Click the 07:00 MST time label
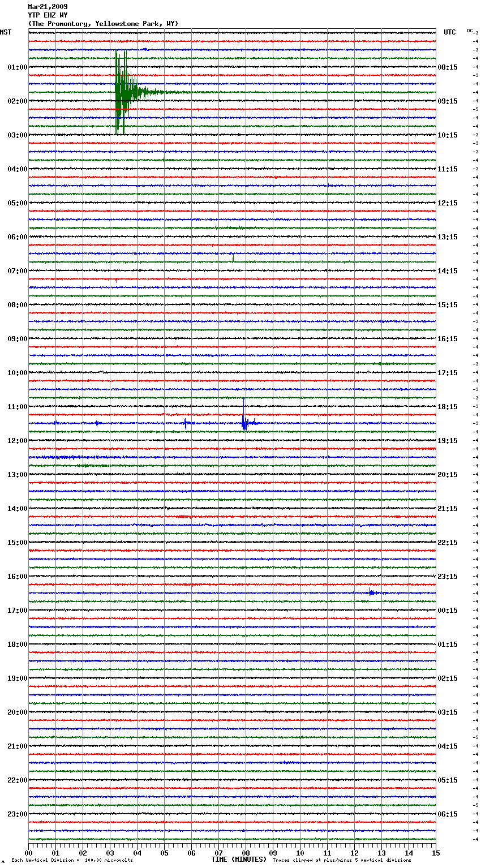This screenshot has width=481, height=868. (x=18, y=271)
